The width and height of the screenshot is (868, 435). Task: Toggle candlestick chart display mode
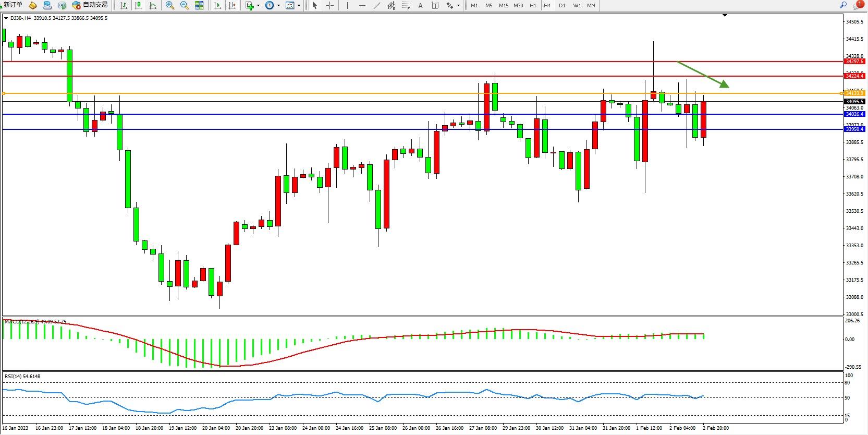(x=138, y=5)
